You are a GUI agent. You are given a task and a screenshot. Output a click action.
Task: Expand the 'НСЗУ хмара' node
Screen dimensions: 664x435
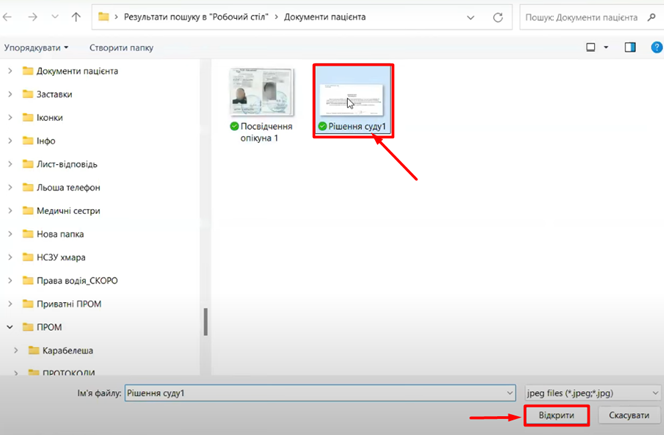[x=10, y=257]
